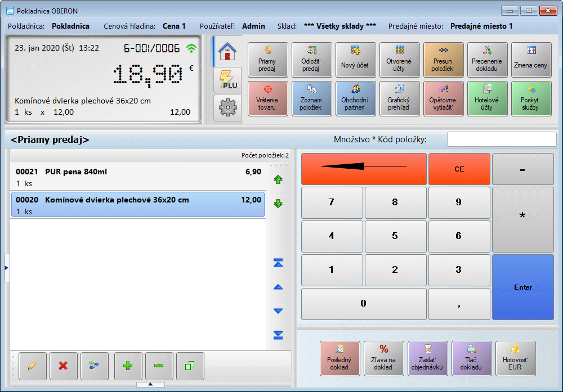Click the Zľava na doklad button
Image resolution: width=563 pixels, height=392 pixels.
pos(383,358)
